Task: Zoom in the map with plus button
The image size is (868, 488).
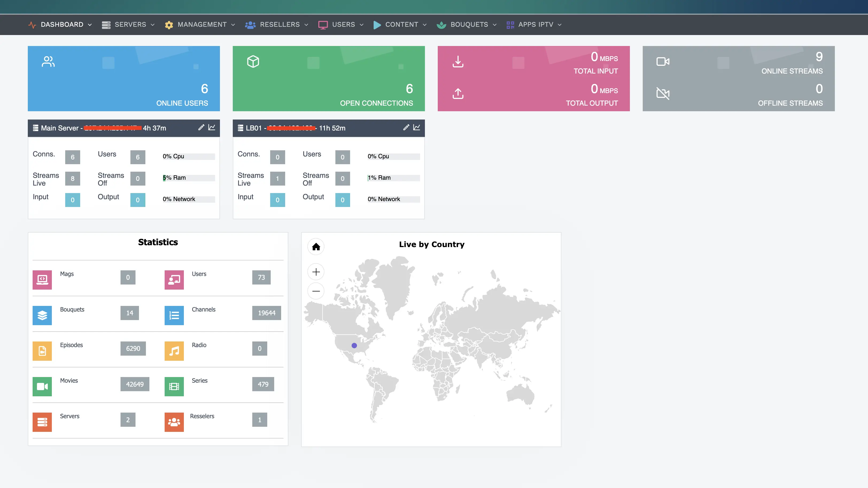Action: click(x=316, y=272)
